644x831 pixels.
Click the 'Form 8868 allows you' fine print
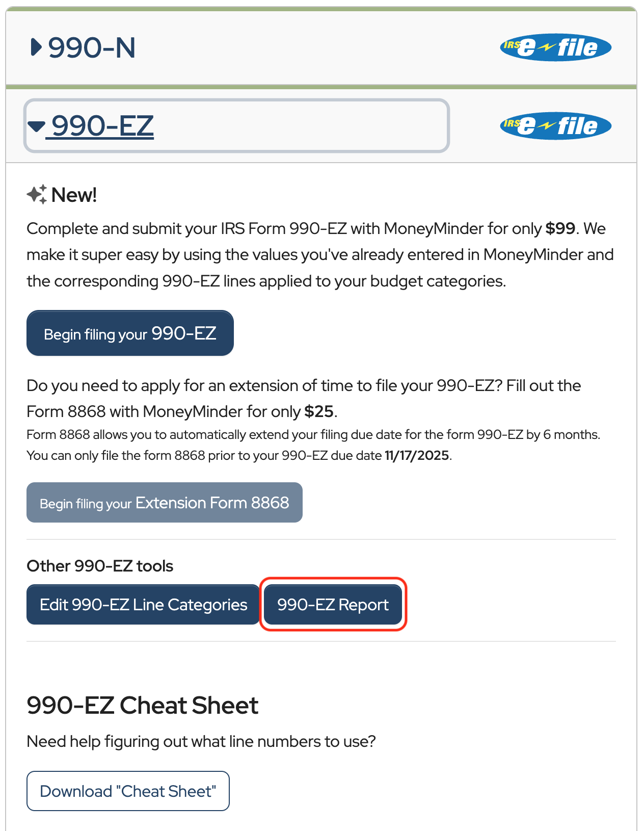click(313, 435)
